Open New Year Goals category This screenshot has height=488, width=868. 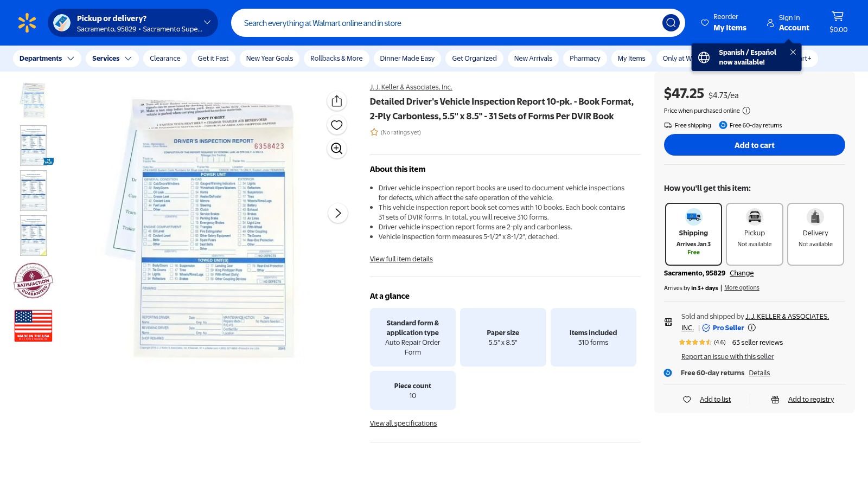pos(270,59)
